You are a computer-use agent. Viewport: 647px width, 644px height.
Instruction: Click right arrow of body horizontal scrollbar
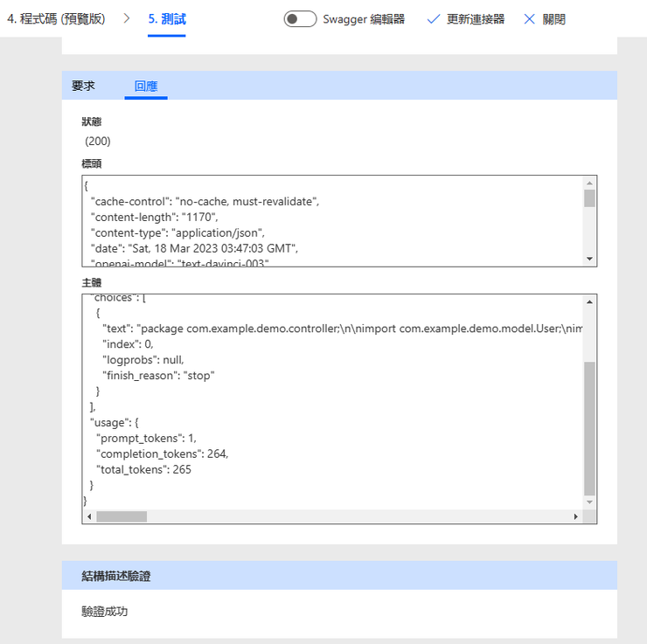pyautogui.click(x=576, y=516)
